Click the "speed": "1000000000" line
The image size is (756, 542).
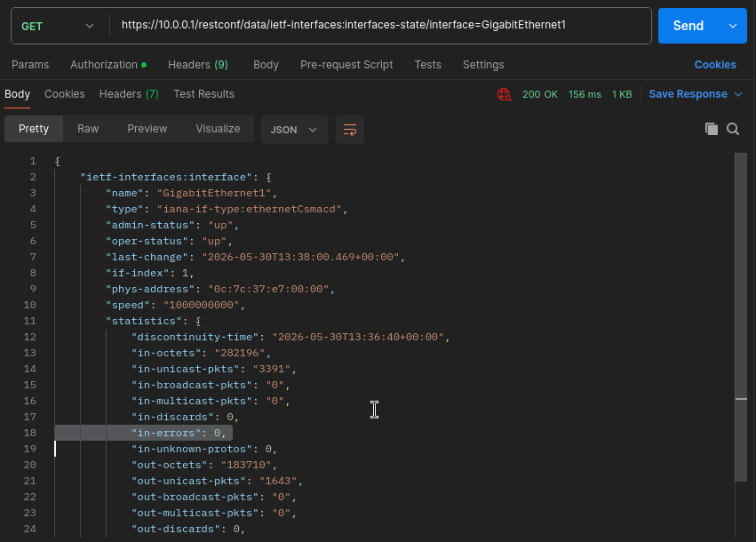176,305
